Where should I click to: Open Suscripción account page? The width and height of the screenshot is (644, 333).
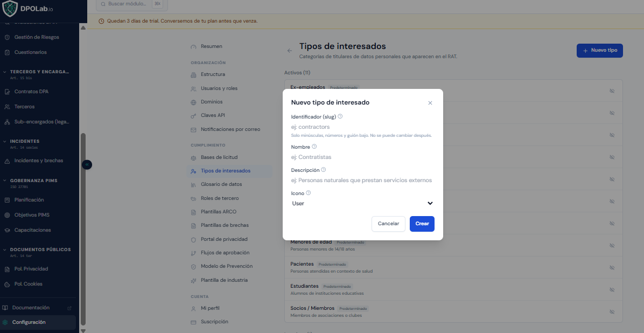(229, 322)
